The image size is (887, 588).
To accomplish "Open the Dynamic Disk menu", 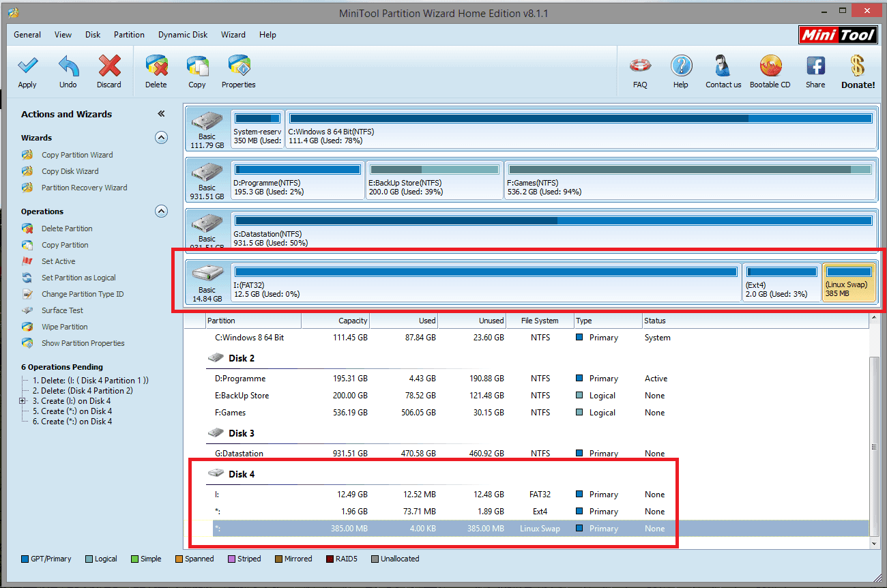I will pyautogui.click(x=183, y=35).
